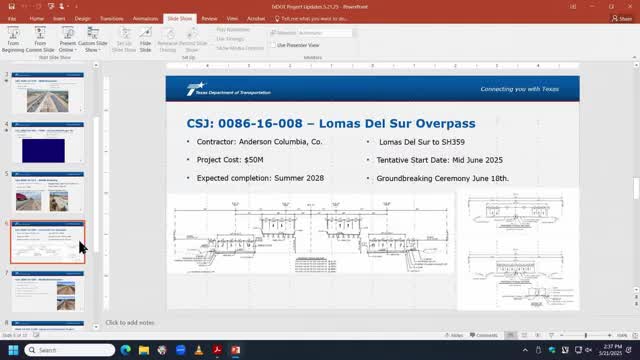Show hidden system tray icons
The image size is (640, 360).
pyautogui.click(x=525, y=350)
